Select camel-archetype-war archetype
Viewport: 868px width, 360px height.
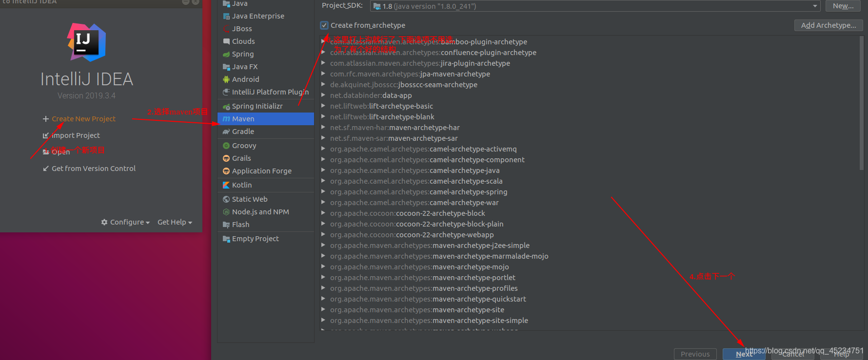click(x=414, y=203)
